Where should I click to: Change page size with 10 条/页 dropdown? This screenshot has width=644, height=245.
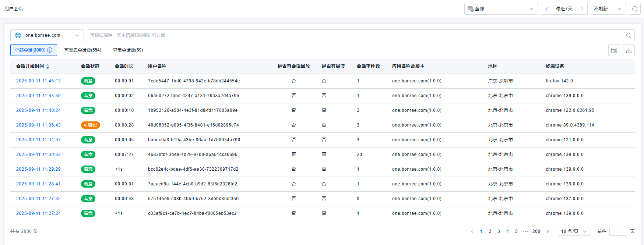574,231
